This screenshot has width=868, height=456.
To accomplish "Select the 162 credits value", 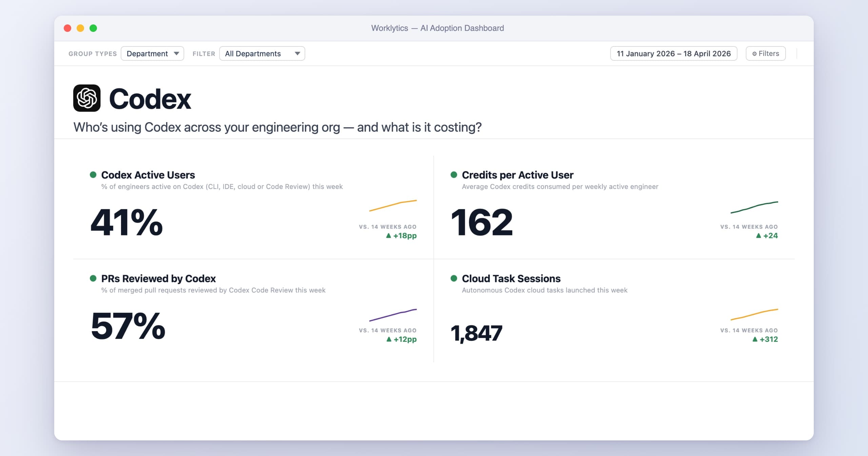I will (482, 222).
